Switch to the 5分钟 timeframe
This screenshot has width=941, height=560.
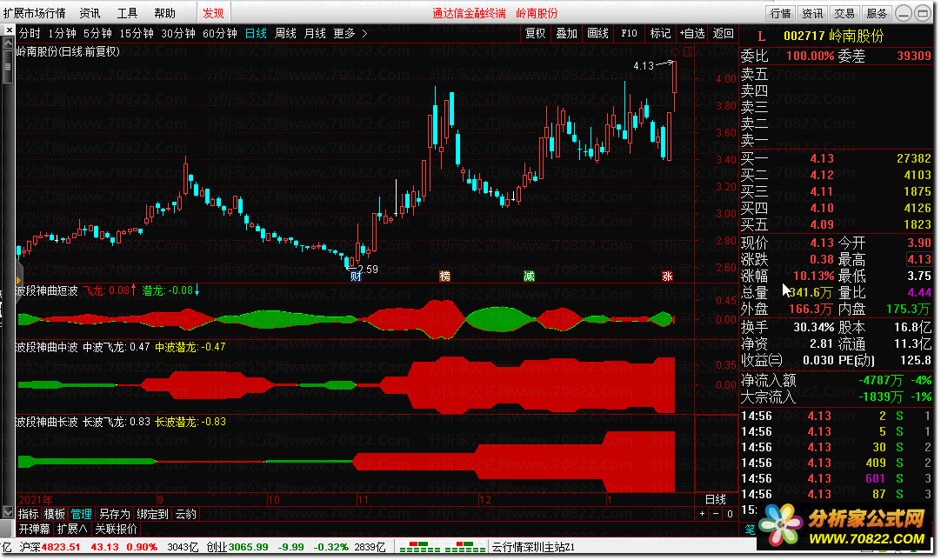97,34
